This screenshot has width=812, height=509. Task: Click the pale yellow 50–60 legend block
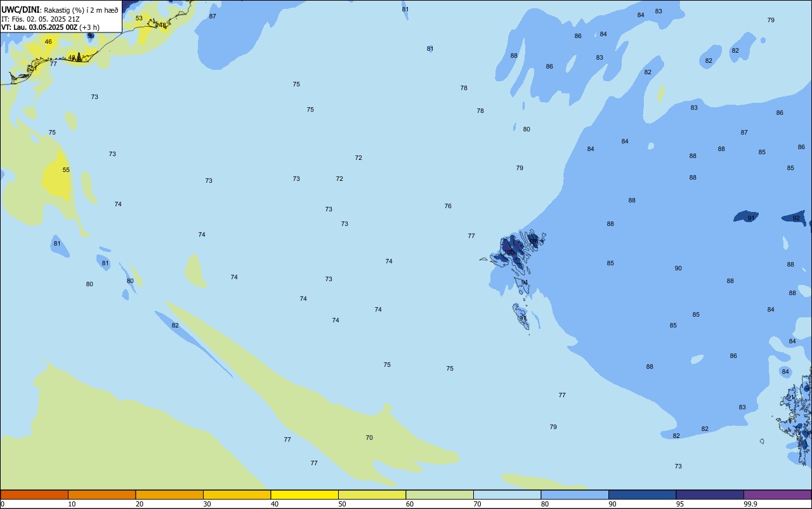pyautogui.click(x=372, y=494)
